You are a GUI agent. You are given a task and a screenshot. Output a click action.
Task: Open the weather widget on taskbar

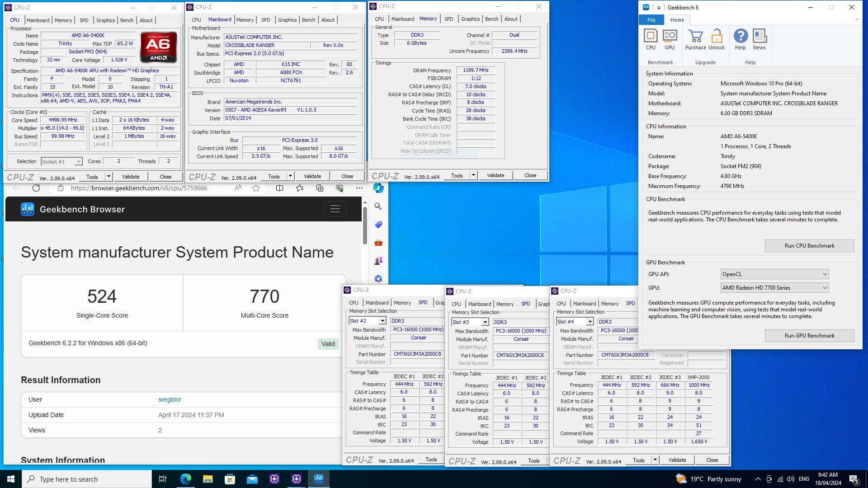pos(708,479)
